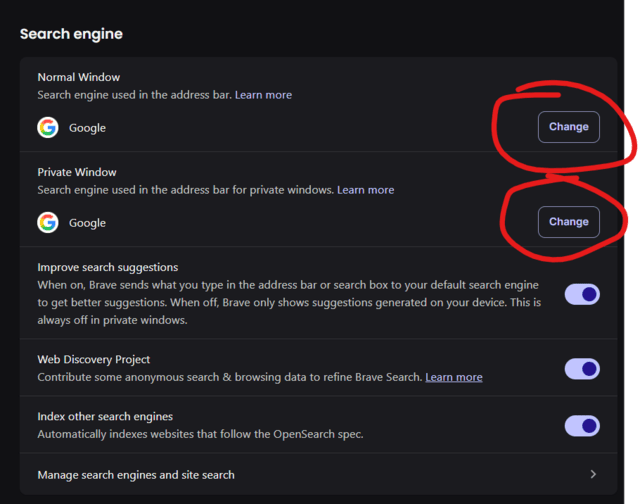Click the Google name in Normal Window row
This screenshot has height=504, width=640.
tap(87, 128)
